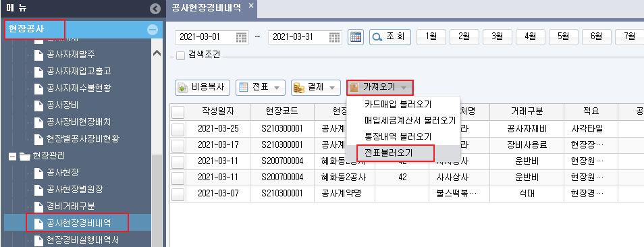The height and width of the screenshot is (247, 644).
Task: Open 공사자재입고출고 in the menu tree
Action: (x=79, y=72)
